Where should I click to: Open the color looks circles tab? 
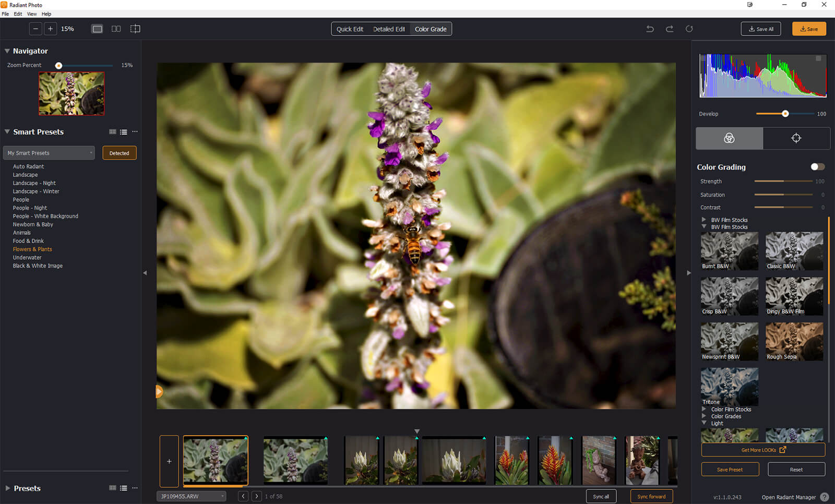[x=729, y=138]
